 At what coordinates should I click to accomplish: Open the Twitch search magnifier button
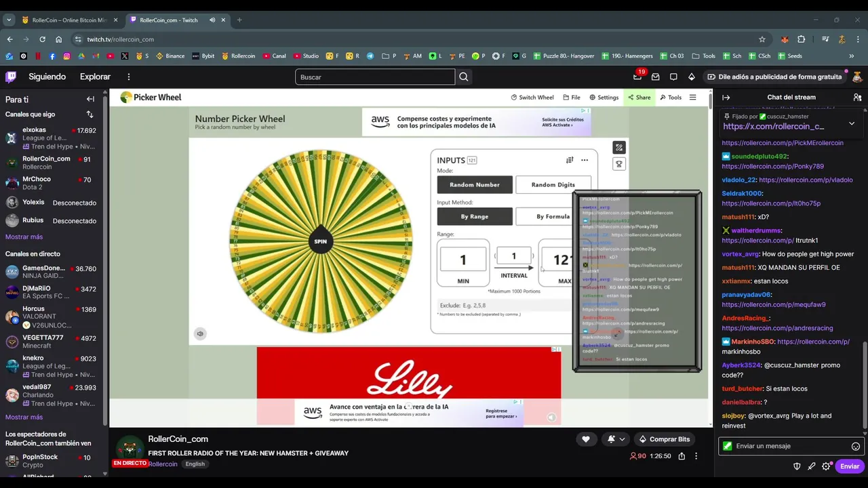click(464, 77)
